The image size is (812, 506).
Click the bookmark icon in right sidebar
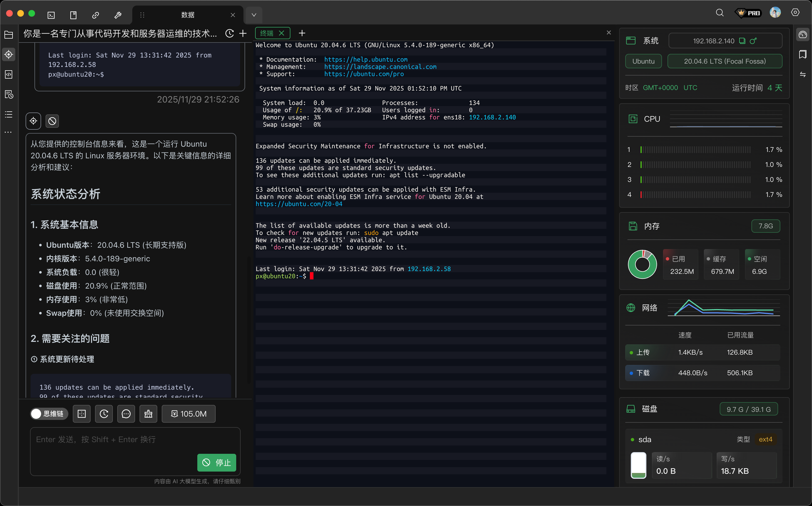coord(803,54)
